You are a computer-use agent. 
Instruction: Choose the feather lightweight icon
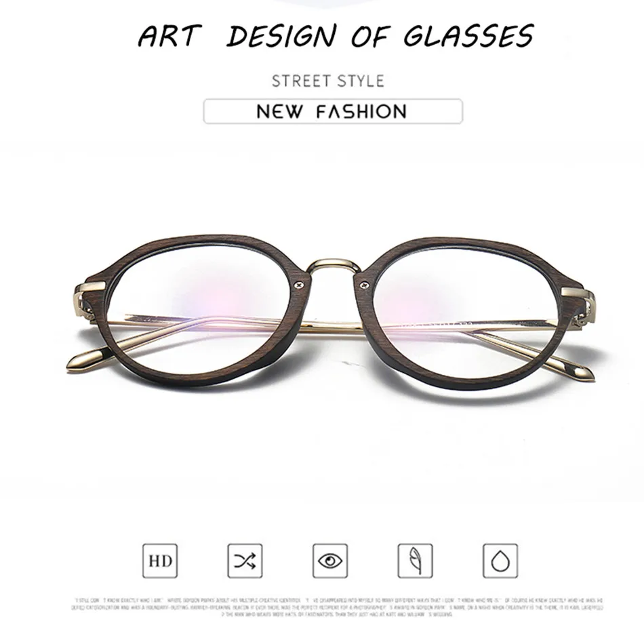pyautogui.click(x=416, y=561)
